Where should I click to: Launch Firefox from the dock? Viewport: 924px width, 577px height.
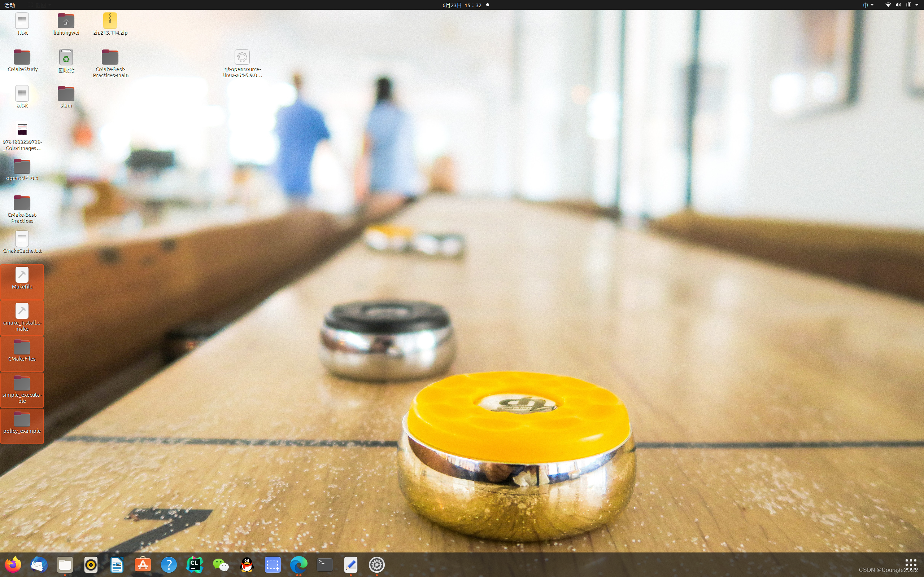pos(13,564)
